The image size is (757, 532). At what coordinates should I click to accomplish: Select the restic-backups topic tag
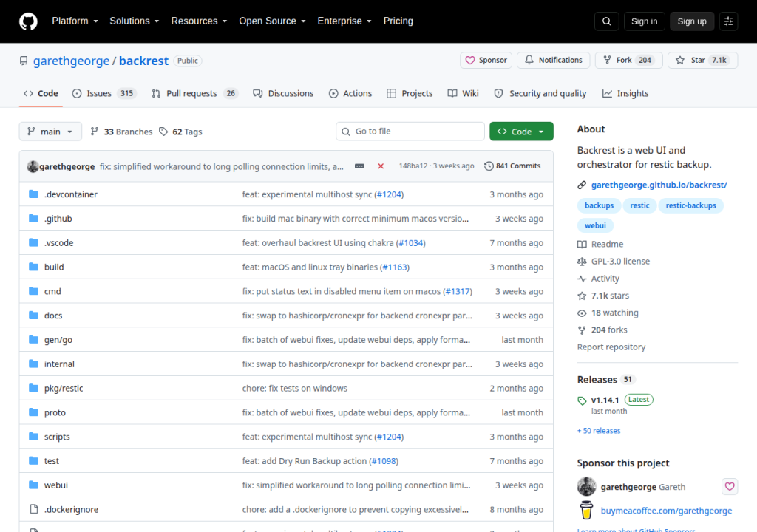coord(691,205)
